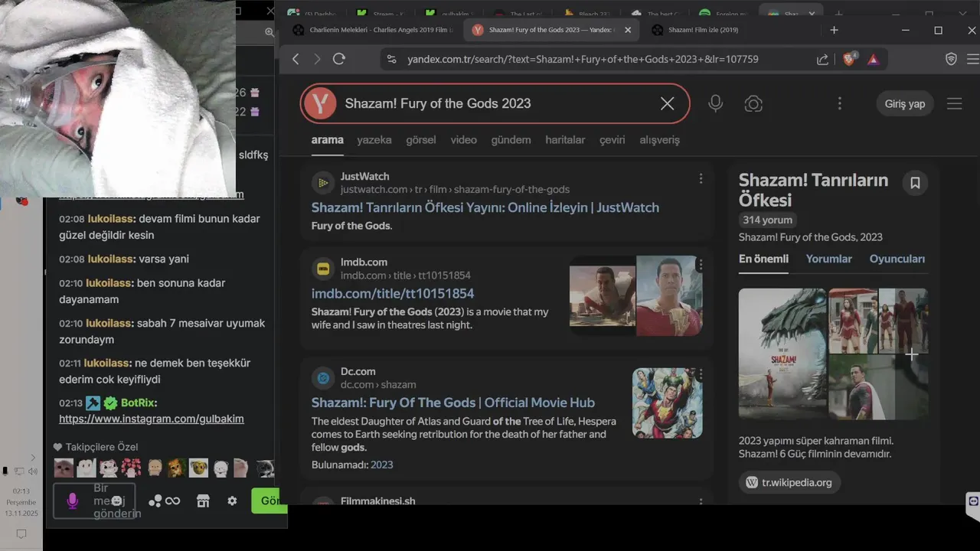
Task: Open the VPN shield icon in toolbar
Action: (x=951, y=59)
